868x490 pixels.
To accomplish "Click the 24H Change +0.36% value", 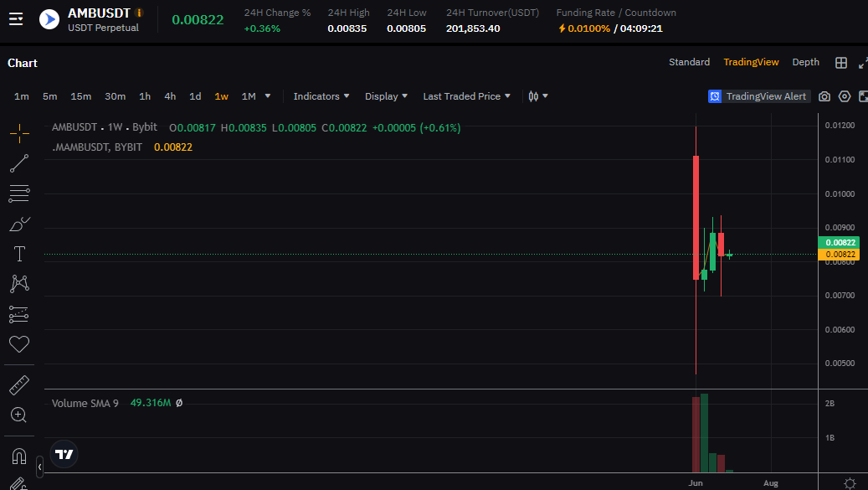I will (262, 28).
